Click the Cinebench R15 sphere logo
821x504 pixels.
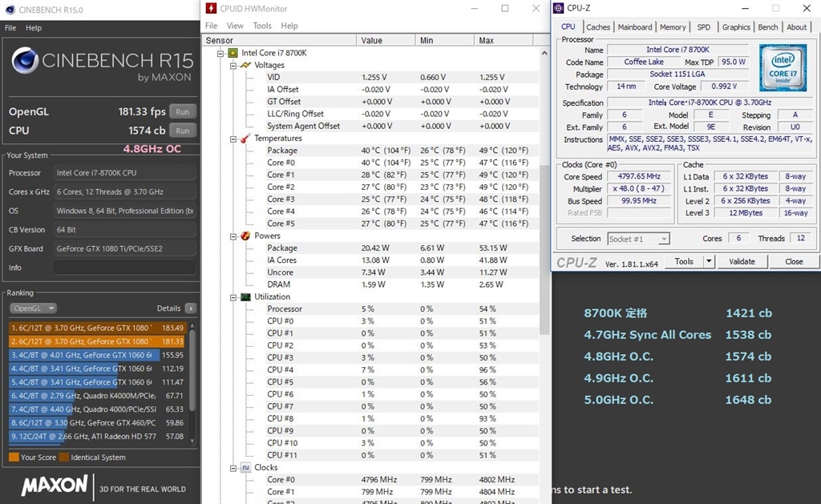(x=25, y=60)
